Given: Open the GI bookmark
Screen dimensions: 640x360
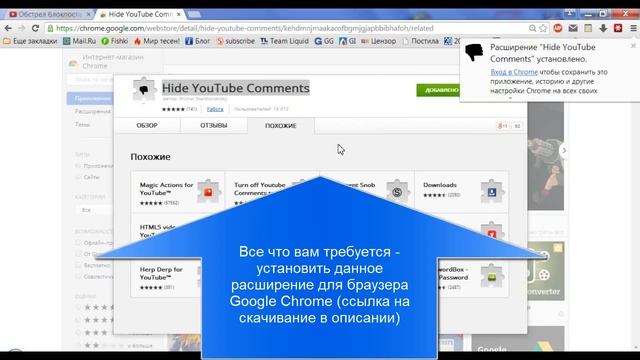Looking at the screenshot, I should pyautogui.click(x=347, y=41).
